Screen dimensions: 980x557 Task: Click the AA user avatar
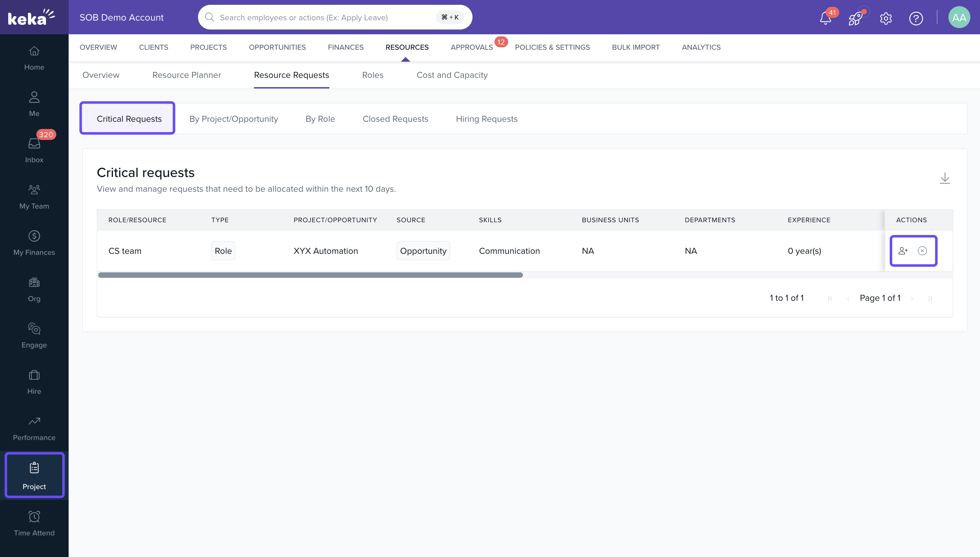point(959,17)
